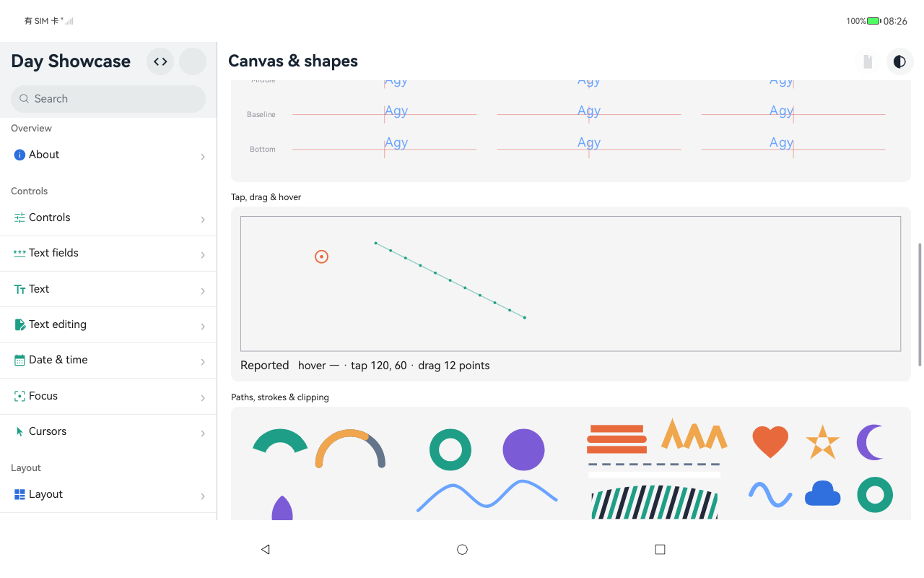Image resolution: width=924 pixels, height=578 pixels.
Task: Click the Focus row chevron
Action: [x=203, y=397]
